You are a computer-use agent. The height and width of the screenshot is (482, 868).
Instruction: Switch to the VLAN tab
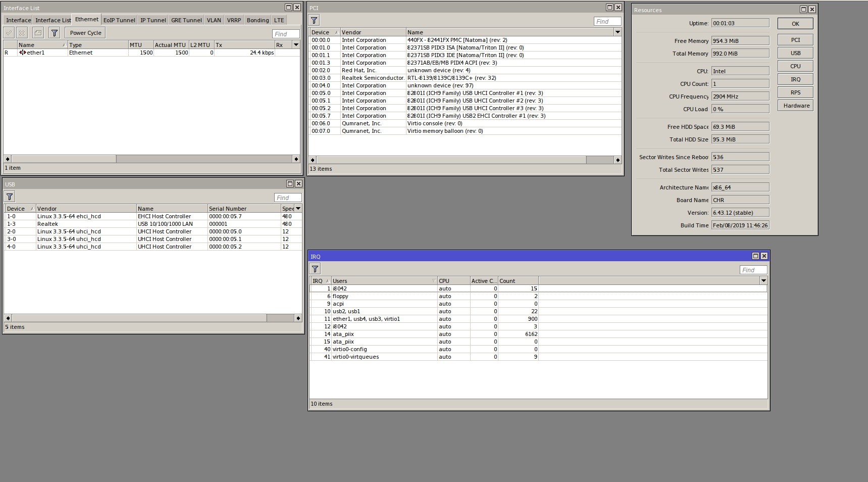tap(214, 20)
